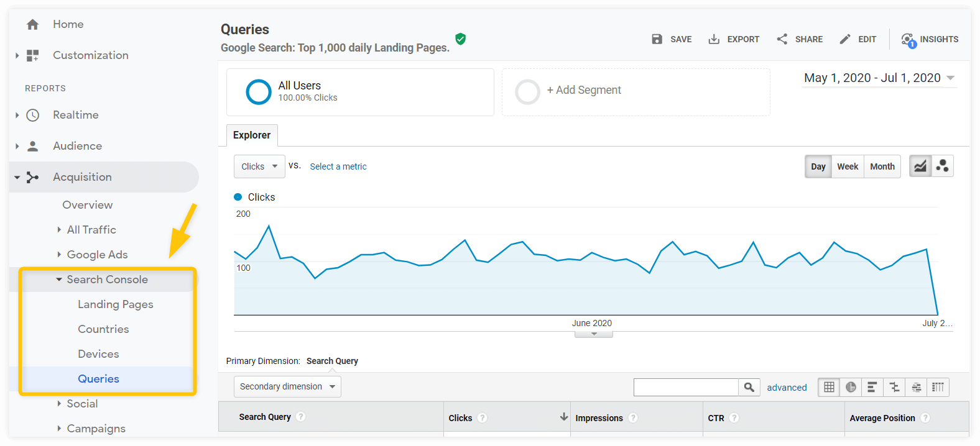Open help for Impressions column
Image resolution: width=980 pixels, height=446 pixels.
tap(633, 418)
